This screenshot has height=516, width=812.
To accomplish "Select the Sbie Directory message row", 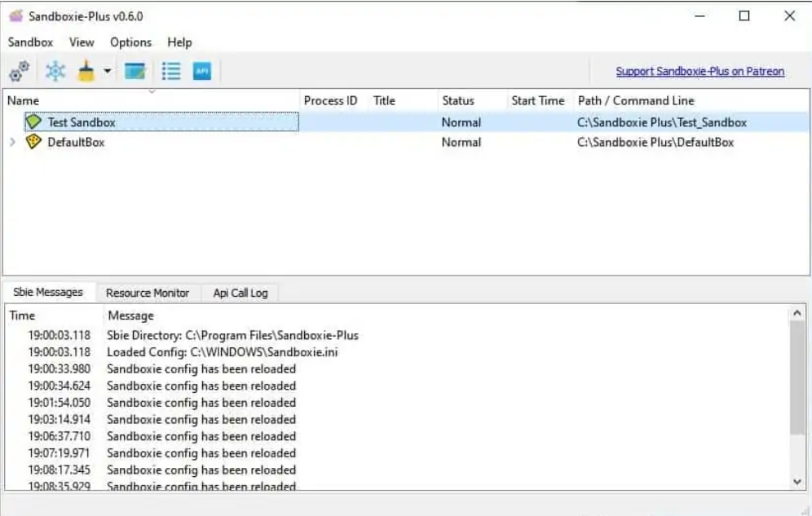I will (397, 335).
